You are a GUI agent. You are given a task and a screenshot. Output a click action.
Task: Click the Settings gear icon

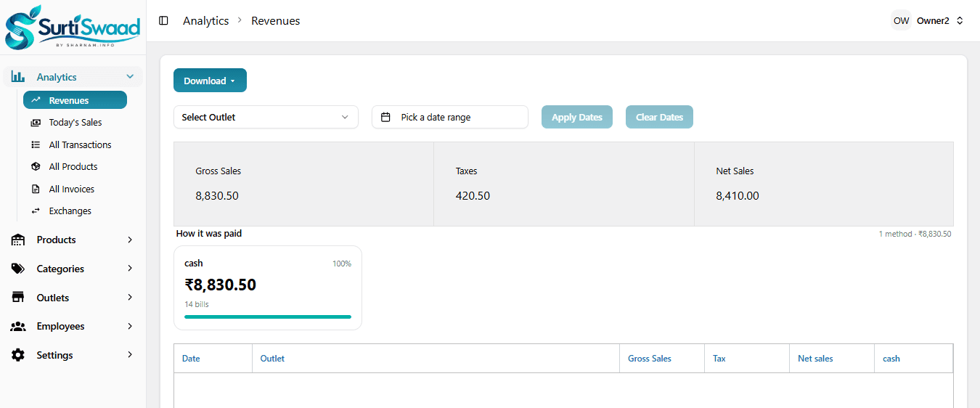18,355
